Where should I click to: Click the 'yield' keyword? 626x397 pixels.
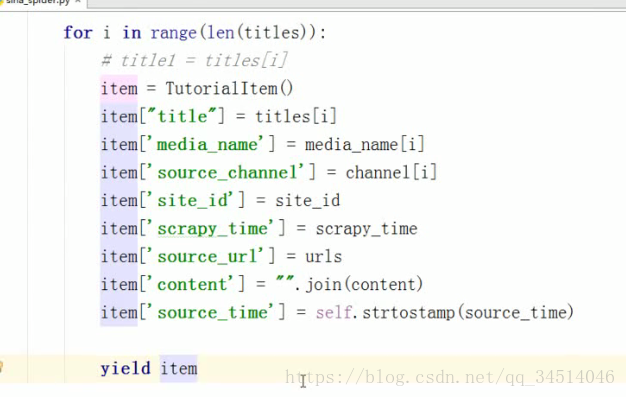(x=125, y=369)
